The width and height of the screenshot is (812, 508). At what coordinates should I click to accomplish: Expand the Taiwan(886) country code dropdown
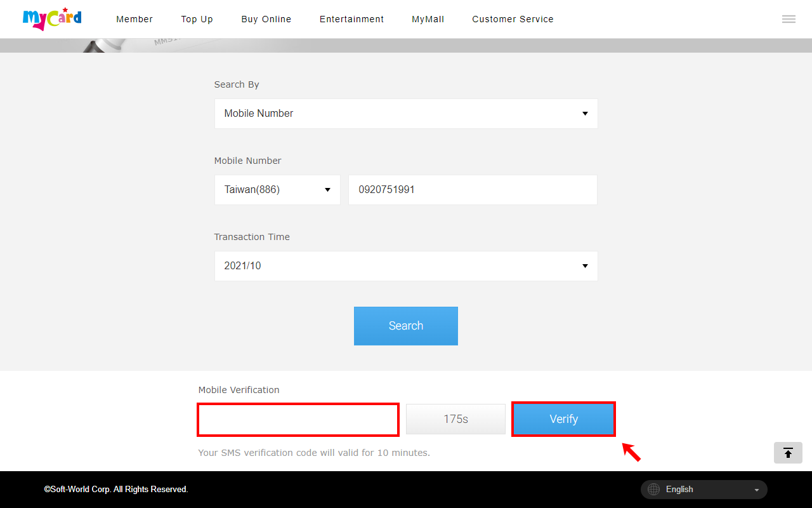[x=277, y=190]
